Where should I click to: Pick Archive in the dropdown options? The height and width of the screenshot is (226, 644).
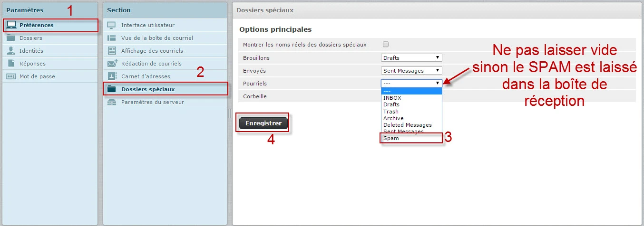point(393,118)
